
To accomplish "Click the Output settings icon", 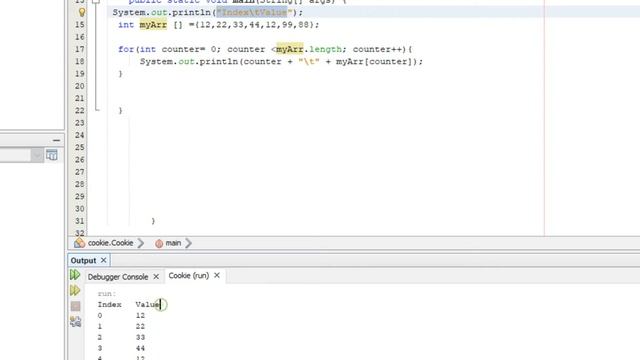I will click(x=75, y=322).
